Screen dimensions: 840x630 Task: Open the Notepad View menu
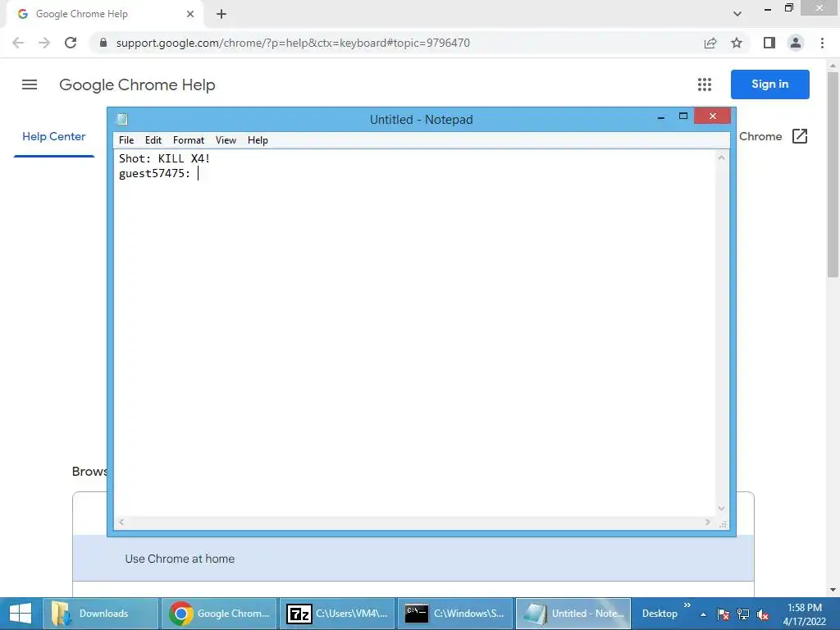226,139
